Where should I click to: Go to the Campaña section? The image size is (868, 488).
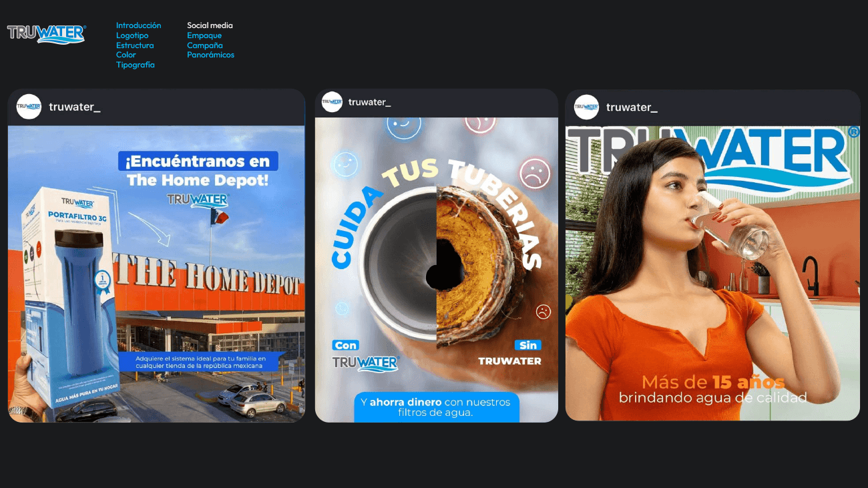click(x=205, y=45)
